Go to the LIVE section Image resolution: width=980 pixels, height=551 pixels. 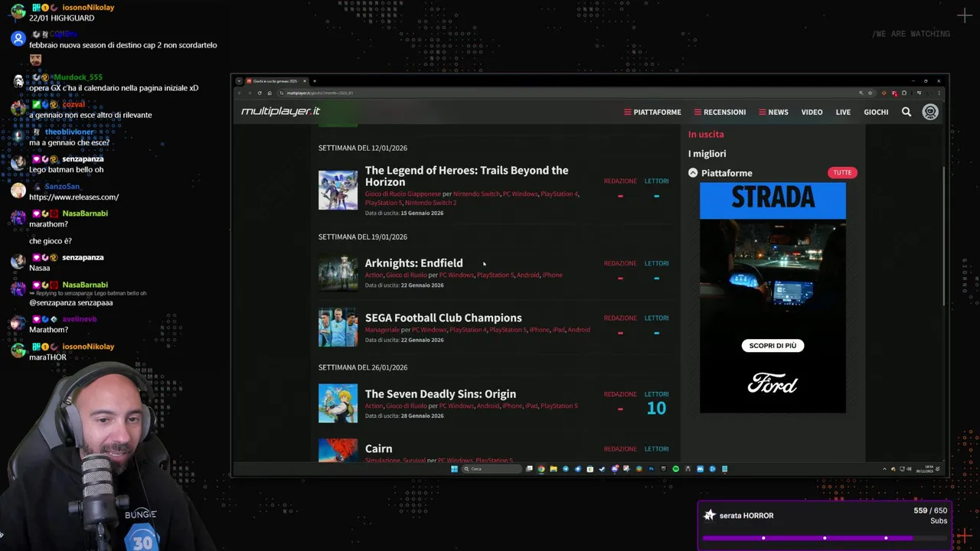[x=843, y=112]
